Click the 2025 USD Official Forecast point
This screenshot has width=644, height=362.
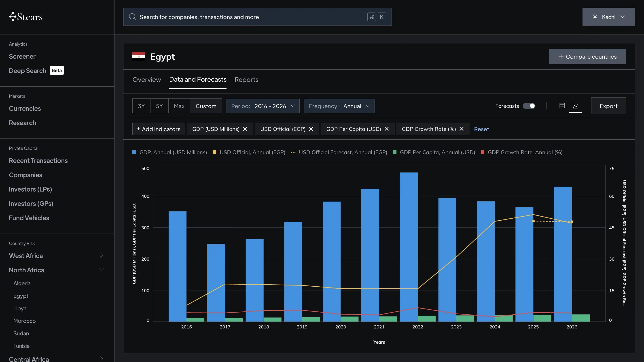tap(533, 221)
